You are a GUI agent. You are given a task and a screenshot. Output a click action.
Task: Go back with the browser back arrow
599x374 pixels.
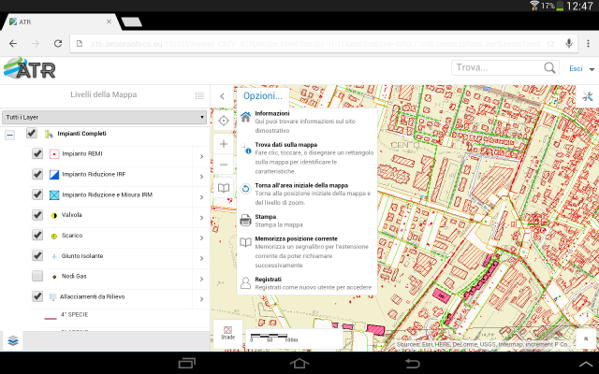[13, 44]
